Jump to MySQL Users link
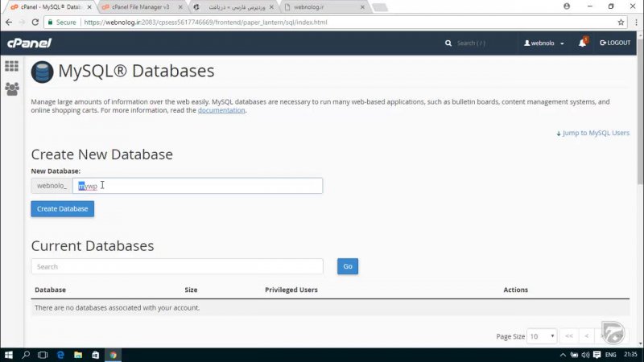Image resolution: width=644 pixels, height=362 pixels. [x=592, y=133]
